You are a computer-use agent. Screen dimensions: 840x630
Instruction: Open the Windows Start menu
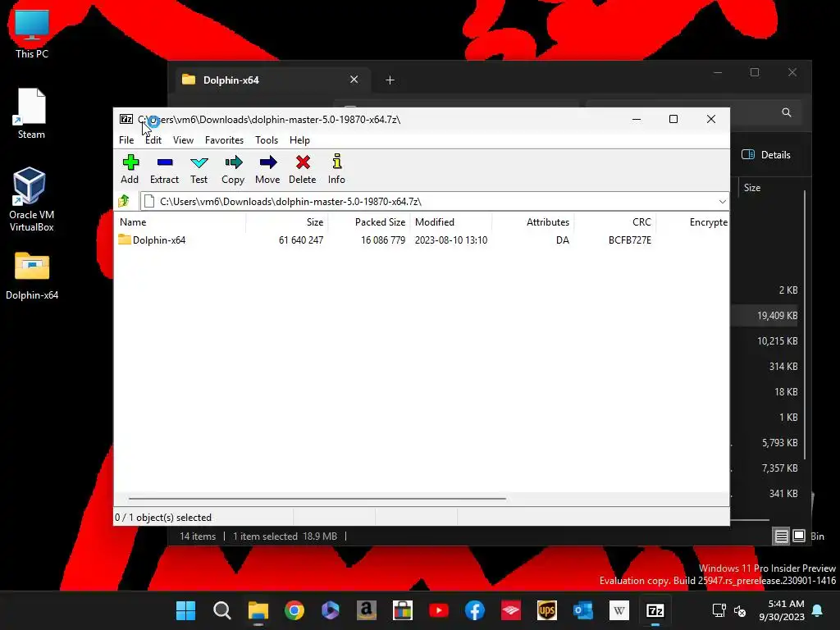(x=186, y=610)
